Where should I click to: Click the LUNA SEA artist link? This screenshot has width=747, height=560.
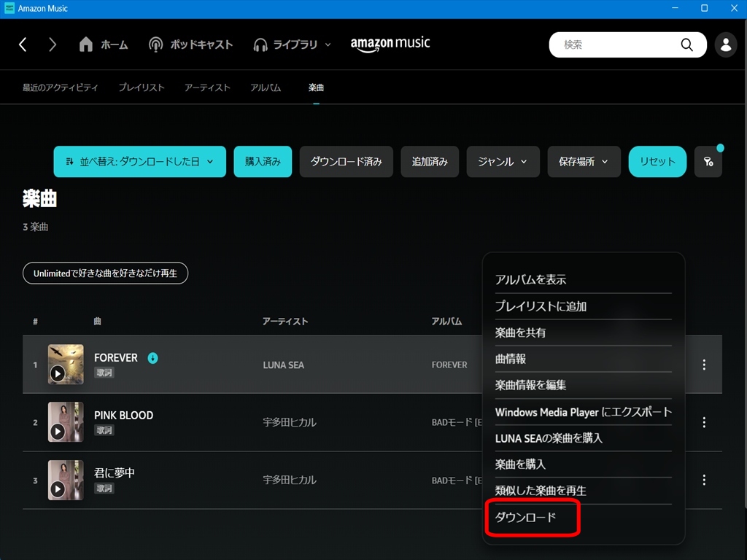(x=284, y=365)
